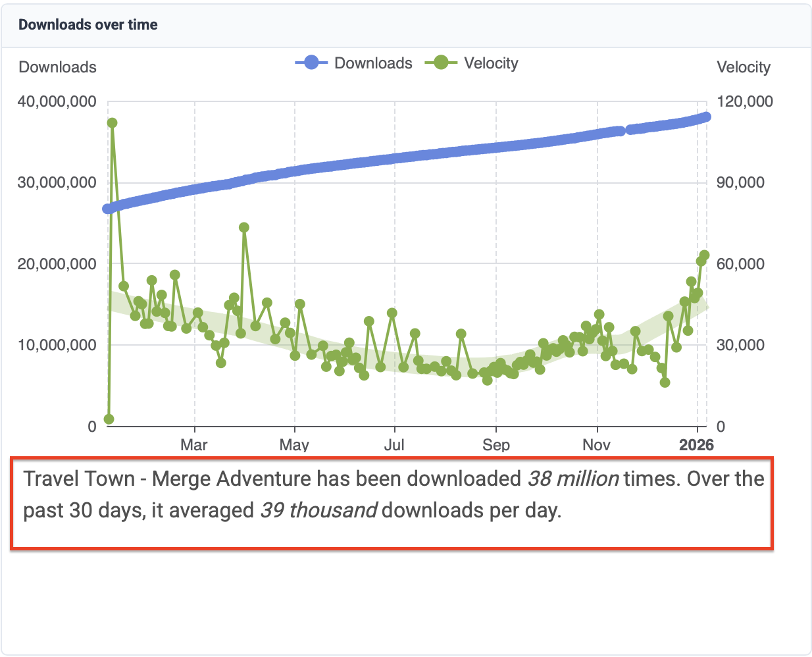
Task: Click the Velocity right axis title
Action: pos(743,67)
